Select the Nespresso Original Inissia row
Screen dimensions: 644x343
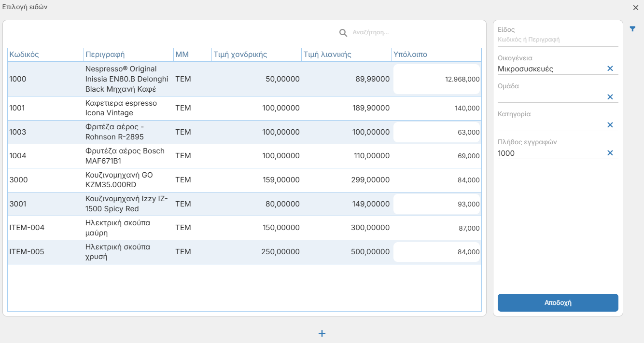[244, 79]
